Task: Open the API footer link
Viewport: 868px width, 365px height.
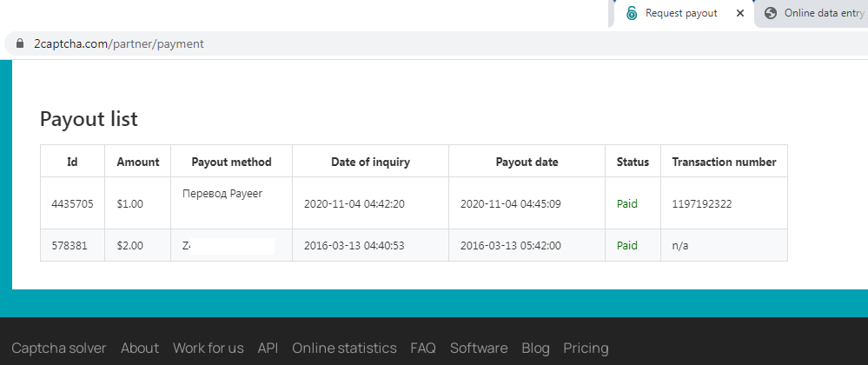Action: [x=268, y=348]
